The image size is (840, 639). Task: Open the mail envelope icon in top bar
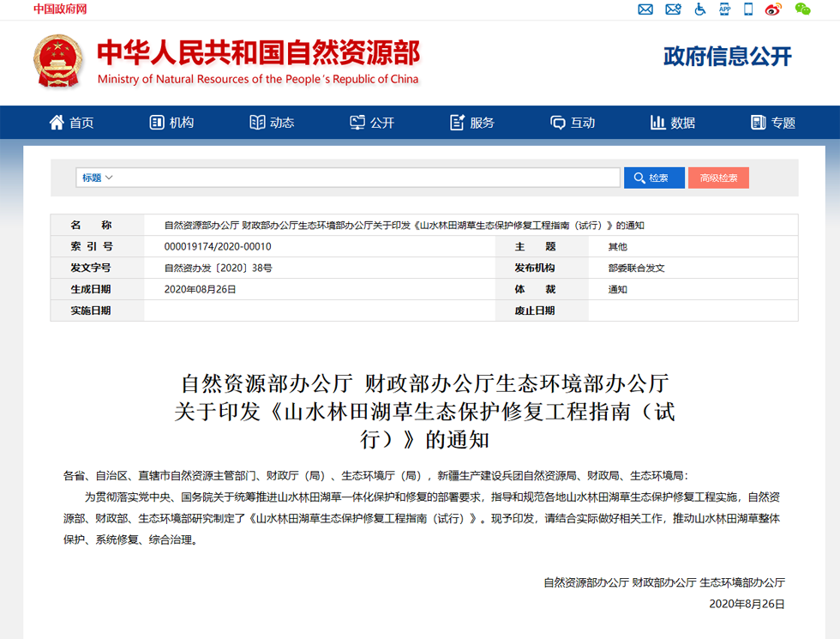tap(645, 9)
